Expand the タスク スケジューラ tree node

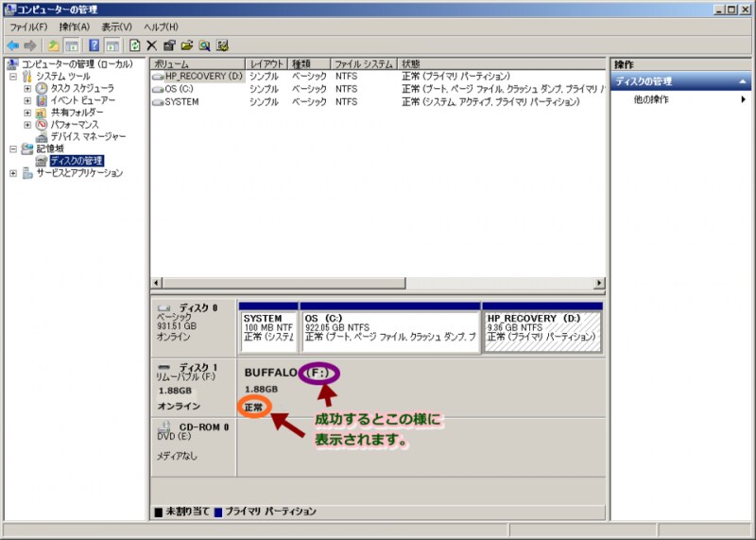pyautogui.click(x=27, y=88)
